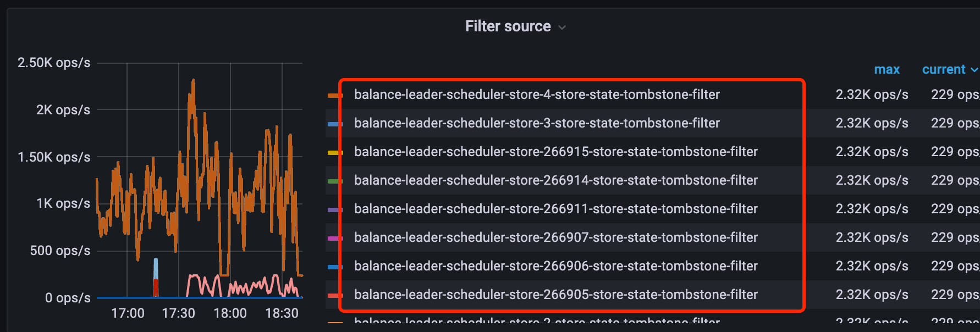Toggle visibility of store-4 tombstone-filter series
The height and width of the screenshot is (332, 980).
(x=536, y=94)
